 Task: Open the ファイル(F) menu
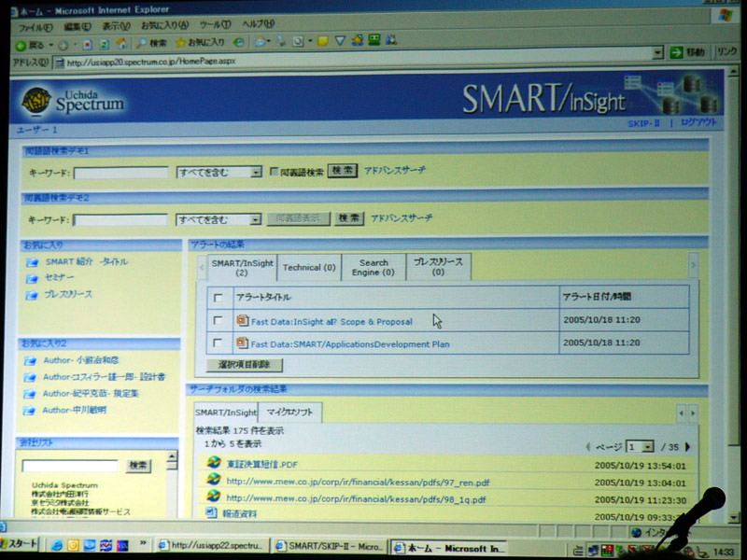coord(35,28)
